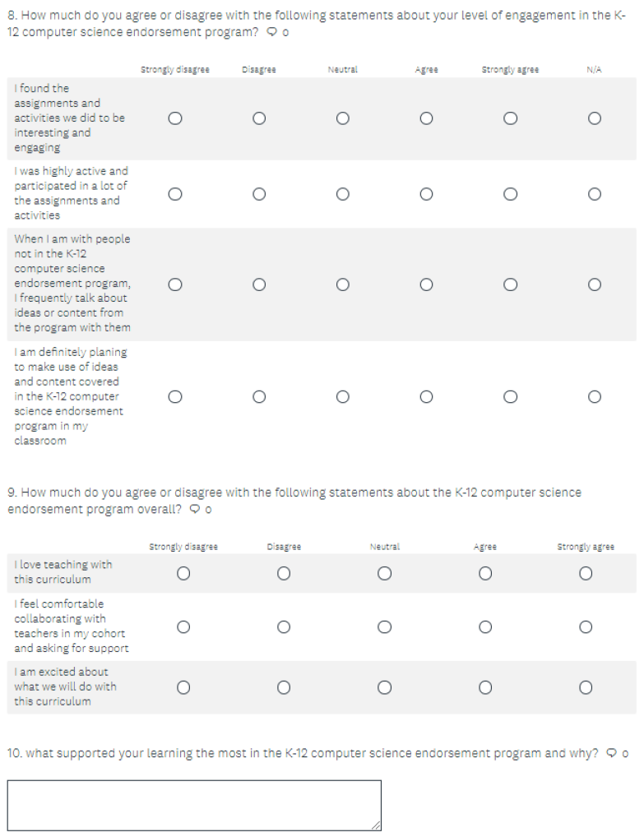Click the comment icon beside question 9
This screenshot has width=644, height=837.
(195, 509)
